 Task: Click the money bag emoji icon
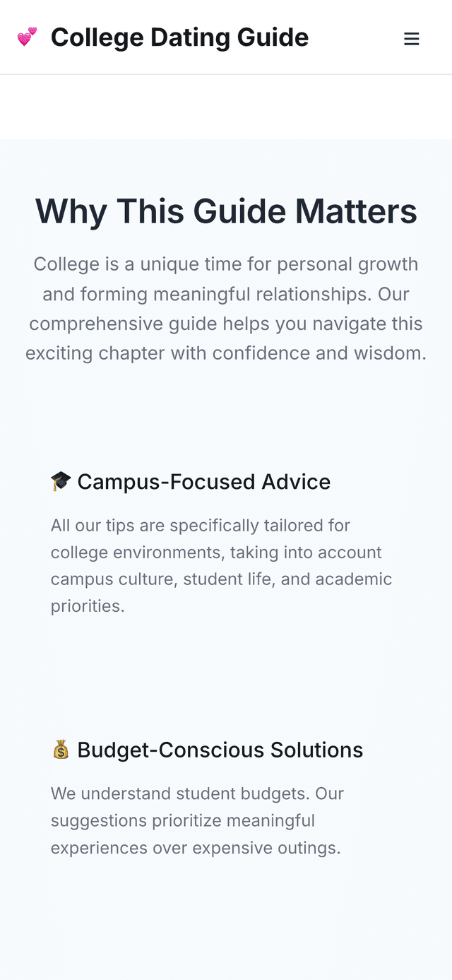[61, 750]
